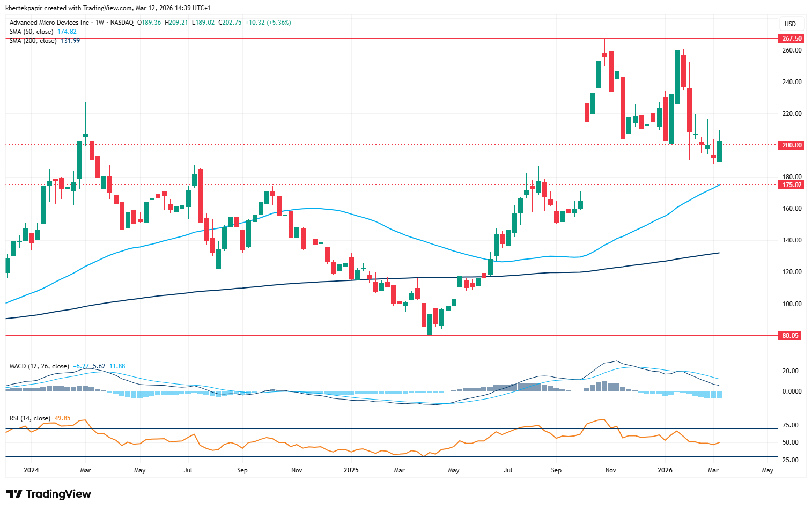Select the 80.05 support level price tag
This screenshot has width=812, height=510.
point(790,336)
